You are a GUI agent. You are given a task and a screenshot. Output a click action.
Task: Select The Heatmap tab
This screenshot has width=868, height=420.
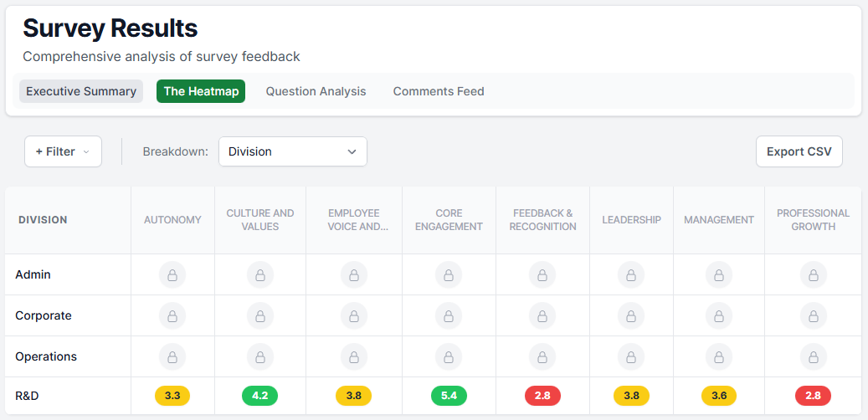click(201, 91)
